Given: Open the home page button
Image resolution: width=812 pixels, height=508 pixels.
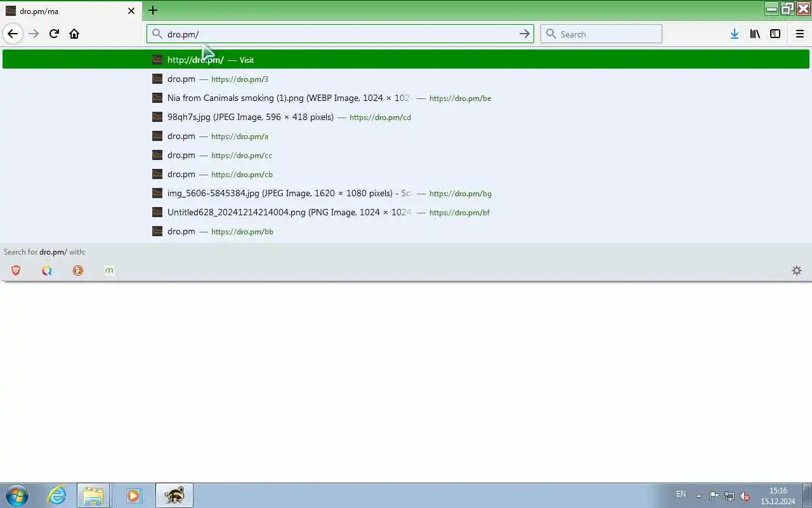Looking at the screenshot, I should point(74,34).
